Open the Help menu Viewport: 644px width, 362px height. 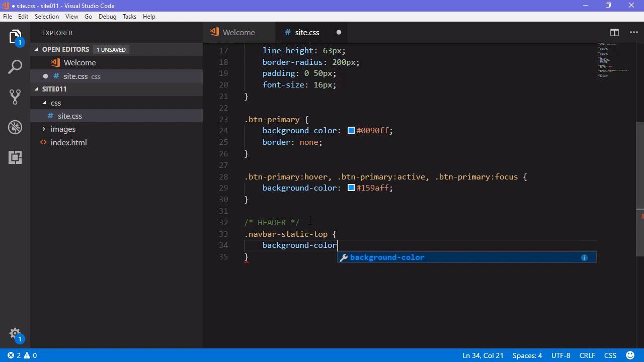click(x=149, y=16)
